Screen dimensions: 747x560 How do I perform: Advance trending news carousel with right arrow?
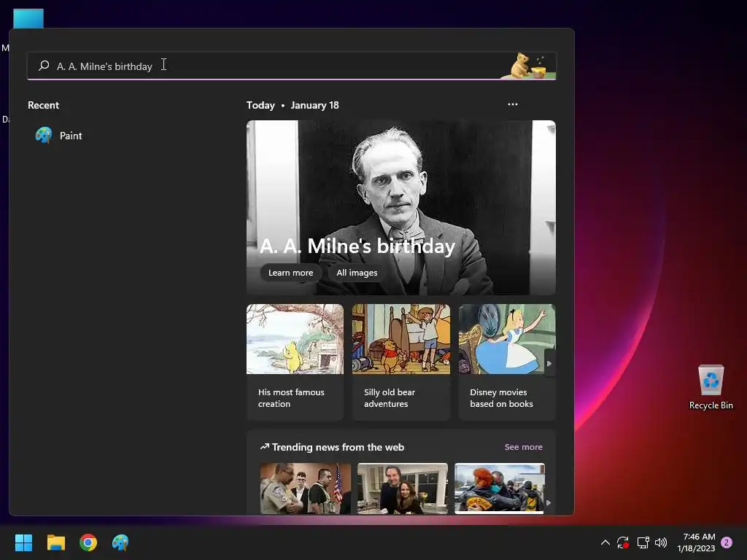pos(549,502)
